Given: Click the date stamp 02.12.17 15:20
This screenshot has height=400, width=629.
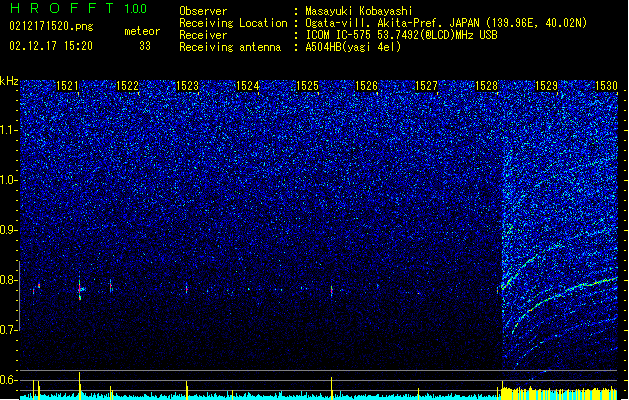Looking at the screenshot, I should tap(51, 46).
